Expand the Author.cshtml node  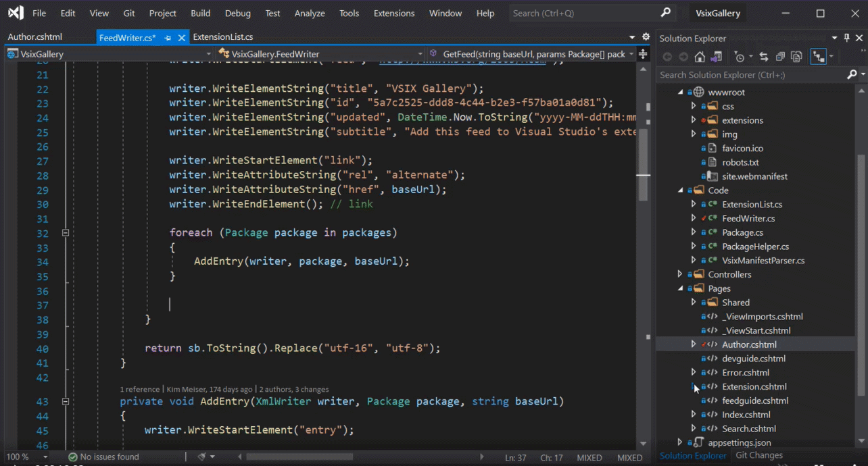coord(694,344)
